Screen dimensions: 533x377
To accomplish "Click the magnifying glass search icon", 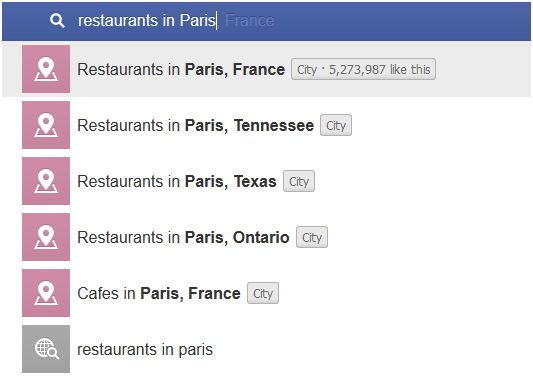I will pyautogui.click(x=57, y=20).
